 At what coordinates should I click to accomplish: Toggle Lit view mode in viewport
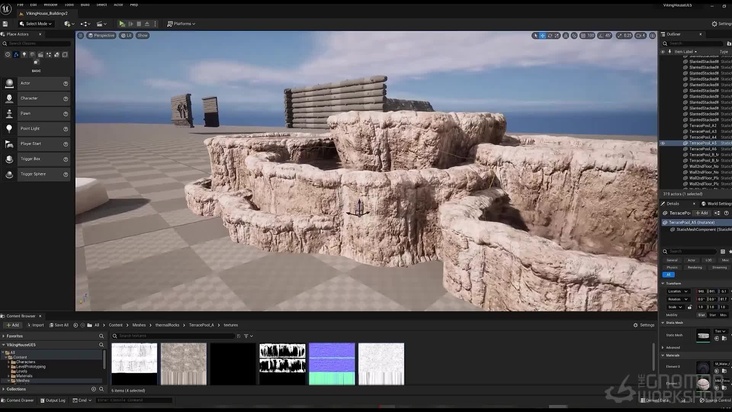click(x=128, y=35)
